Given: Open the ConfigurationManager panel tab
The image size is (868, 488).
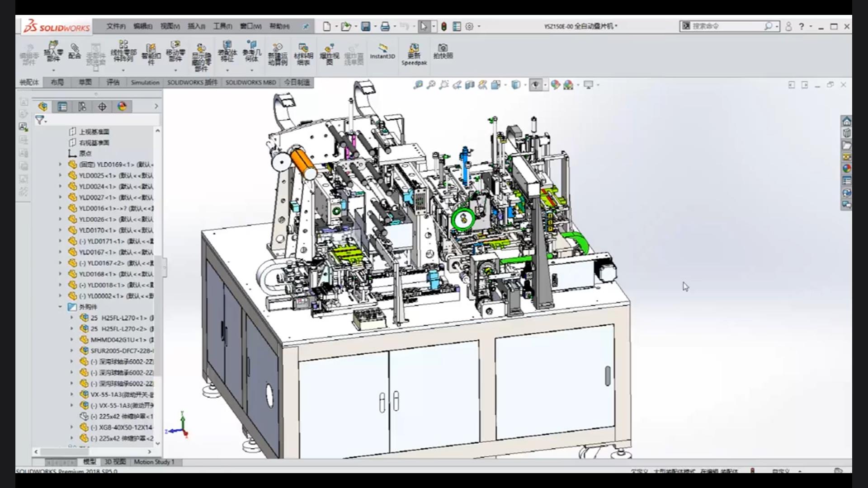Looking at the screenshot, I should pyautogui.click(x=82, y=106).
